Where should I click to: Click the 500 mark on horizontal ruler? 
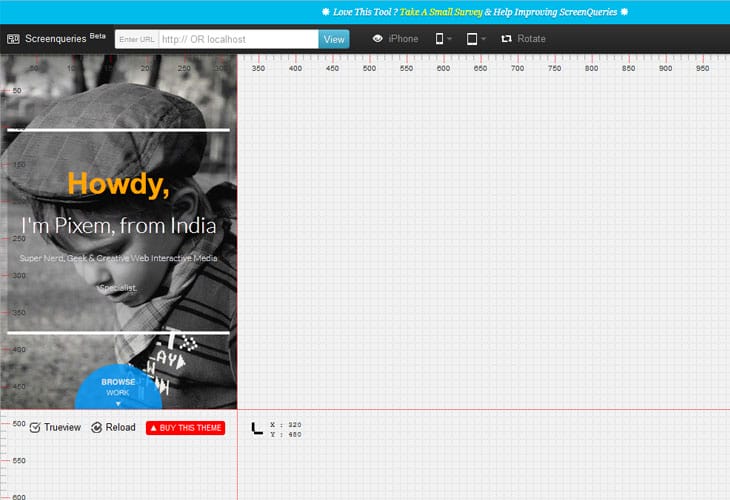(x=369, y=68)
